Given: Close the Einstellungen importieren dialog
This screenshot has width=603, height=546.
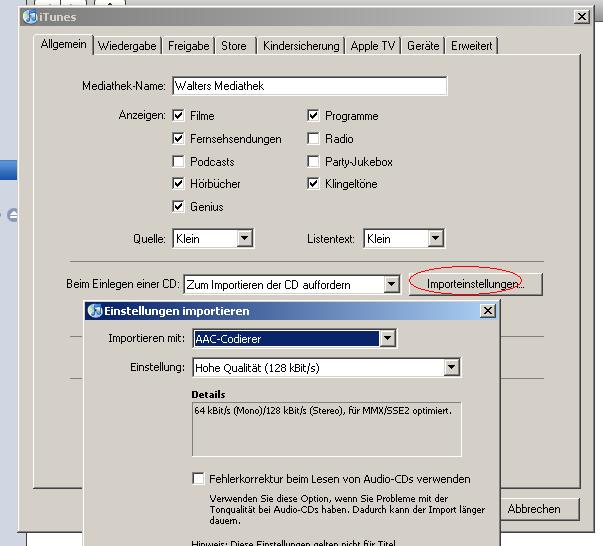Looking at the screenshot, I should [487, 311].
